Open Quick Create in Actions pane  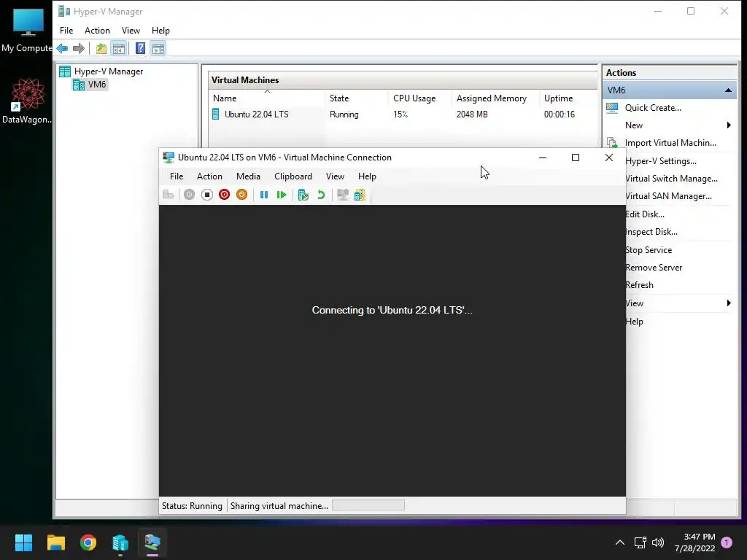[x=653, y=108]
